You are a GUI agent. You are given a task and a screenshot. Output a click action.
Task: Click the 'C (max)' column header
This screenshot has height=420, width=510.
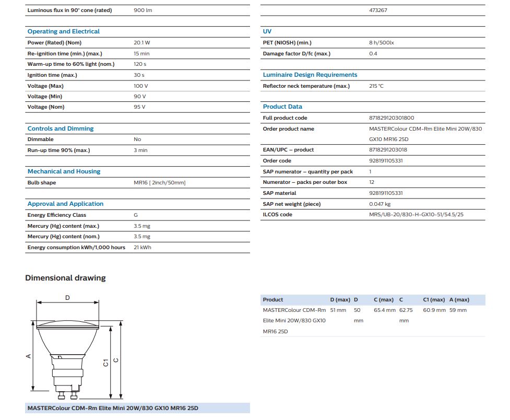click(384, 300)
